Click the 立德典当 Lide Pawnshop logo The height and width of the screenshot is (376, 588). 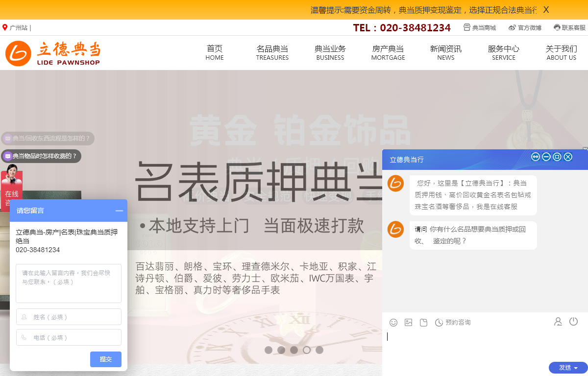tap(53, 53)
